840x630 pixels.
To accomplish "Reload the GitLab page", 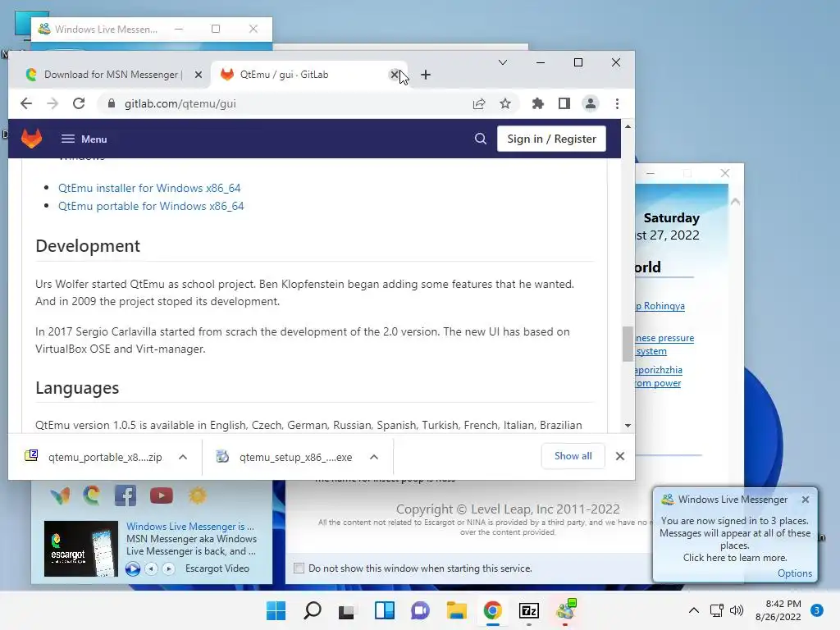I will (79, 103).
